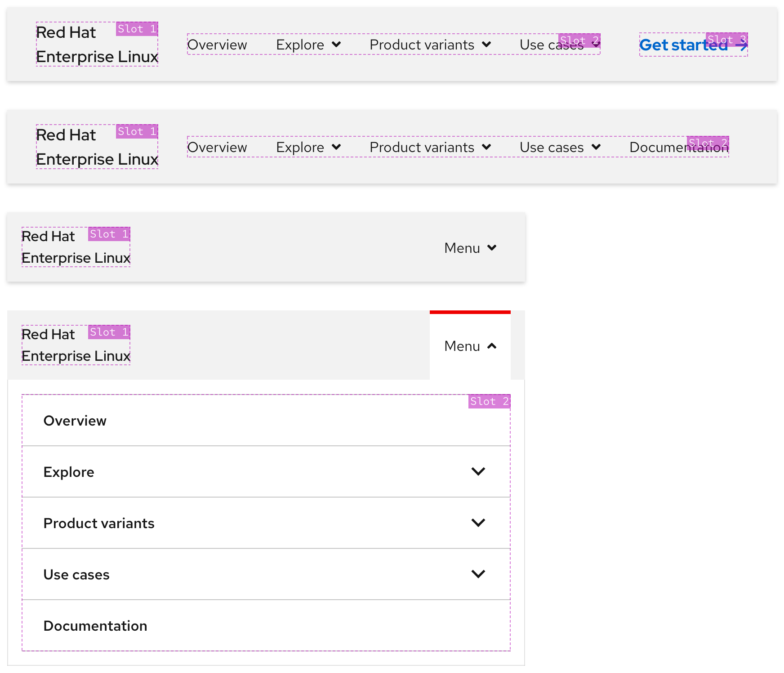Select bold Overview item in vertical menu list
The width and height of the screenshot is (784, 673).
pos(75,421)
